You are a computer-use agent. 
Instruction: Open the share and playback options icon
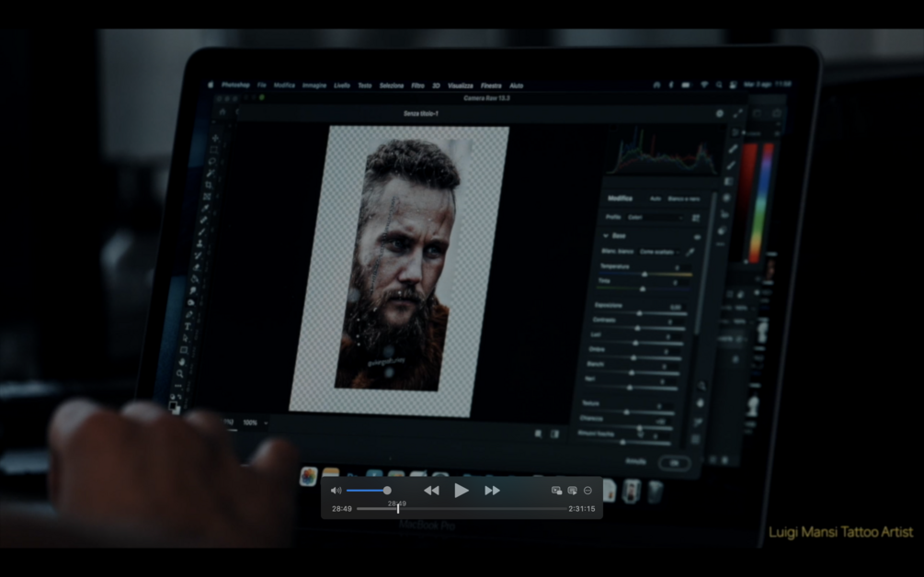[x=572, y=491]
